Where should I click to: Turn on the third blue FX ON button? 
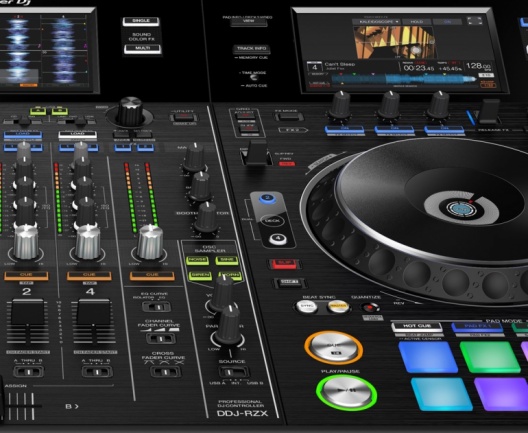pos(444,129)
